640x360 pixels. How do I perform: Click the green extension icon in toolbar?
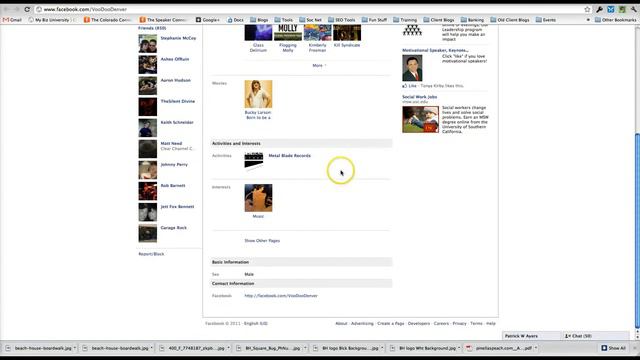point(622,9)
